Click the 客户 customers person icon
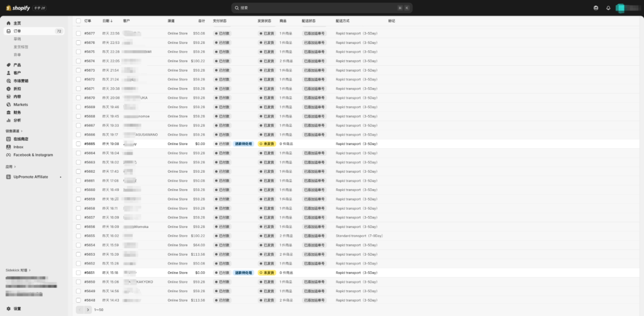The image size is (644, 316). tap(9, 73)
